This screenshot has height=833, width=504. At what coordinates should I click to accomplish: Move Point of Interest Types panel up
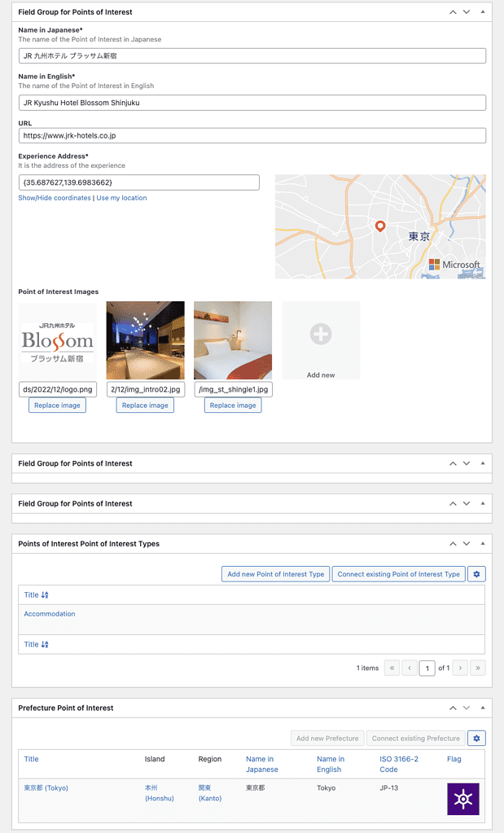(x=453, y=543)
